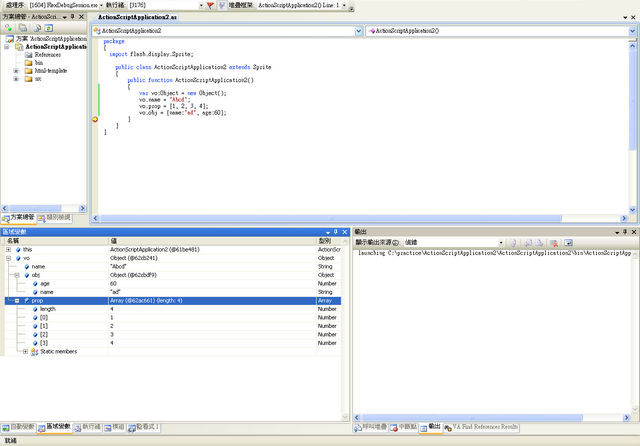Open the 處理序 process dropdown
This screenshot has height=446, width=640.
(x=101, y=5)
